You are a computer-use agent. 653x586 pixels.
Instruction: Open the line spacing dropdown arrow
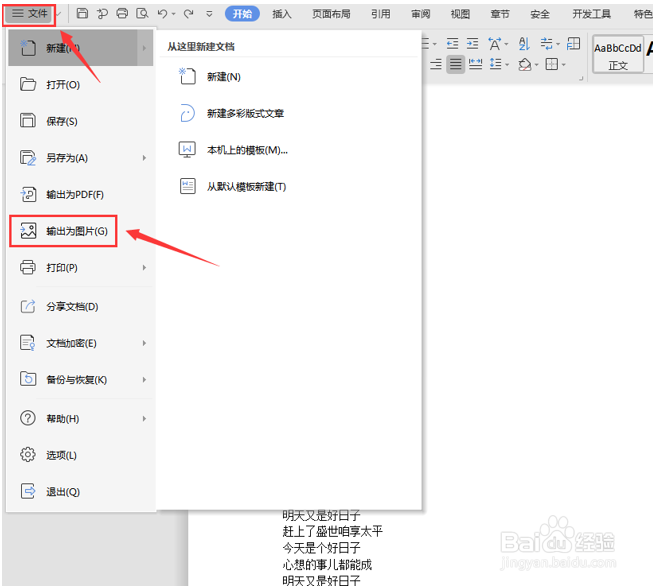507,65
